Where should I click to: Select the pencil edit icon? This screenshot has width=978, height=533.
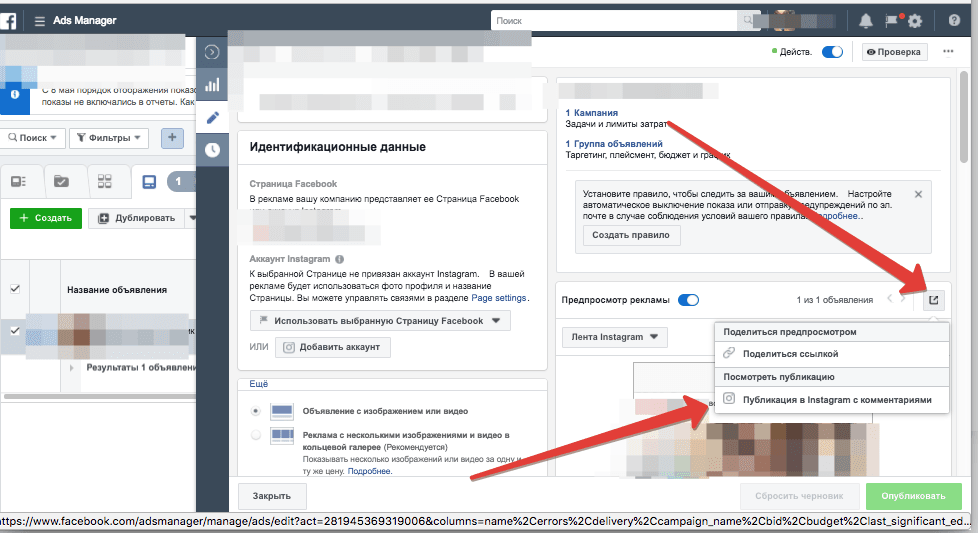tap(212, 117)
